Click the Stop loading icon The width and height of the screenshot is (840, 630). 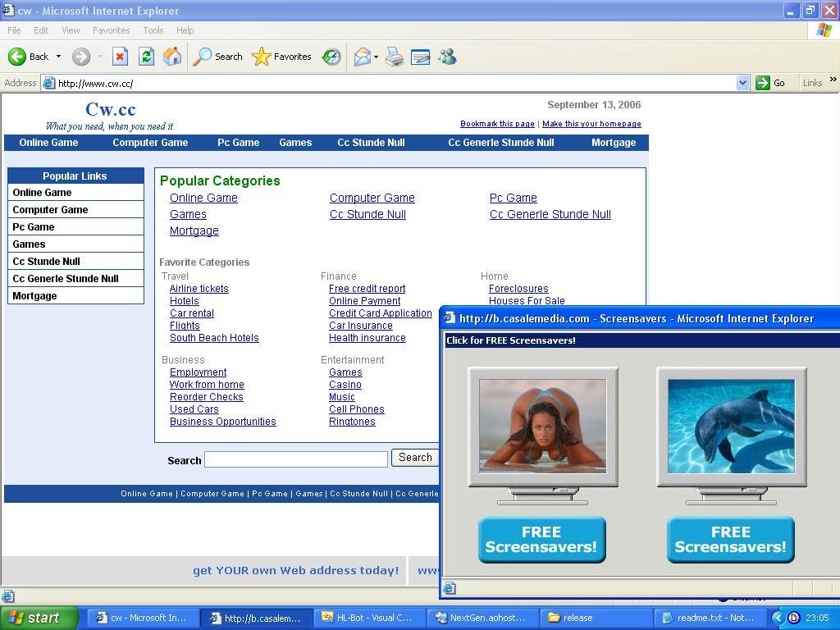click(x=120, y=57)
